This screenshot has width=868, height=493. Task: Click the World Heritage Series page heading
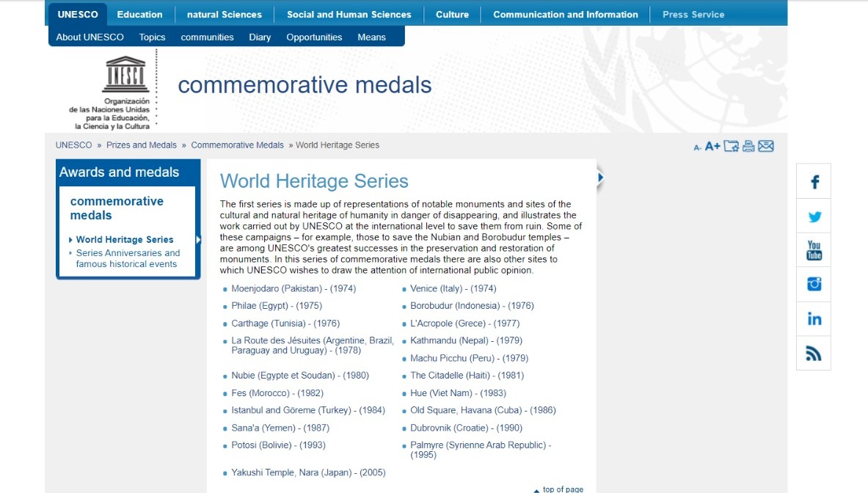314,181
